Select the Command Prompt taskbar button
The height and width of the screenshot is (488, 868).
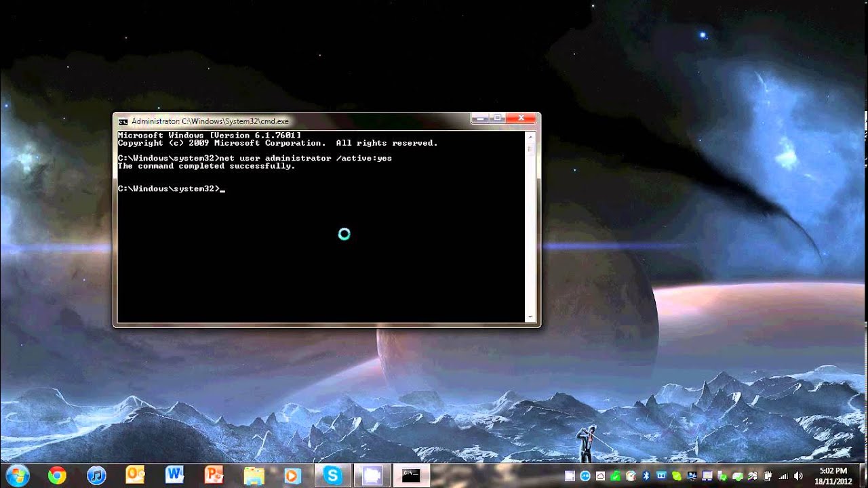click(x=411, y=476)
